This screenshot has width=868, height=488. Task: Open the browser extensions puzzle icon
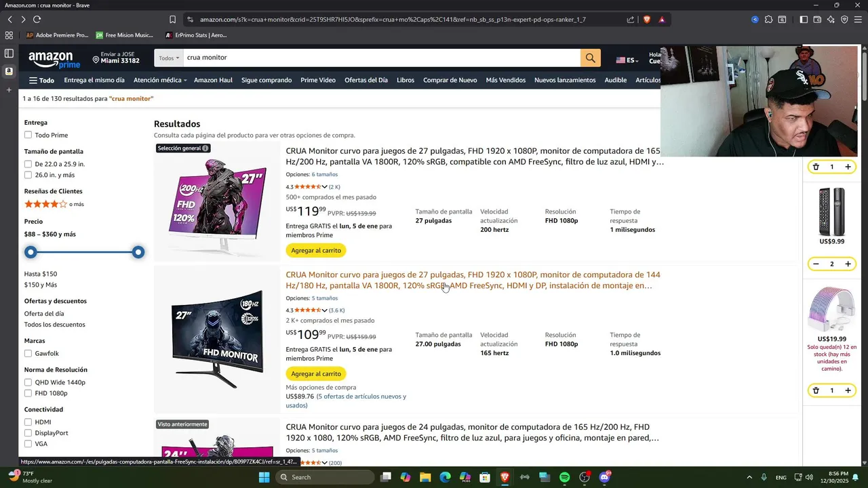pos(768,20)
